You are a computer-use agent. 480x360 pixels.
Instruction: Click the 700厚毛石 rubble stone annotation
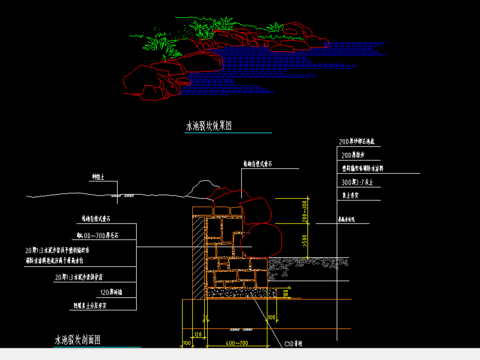[x=97, y=235]
